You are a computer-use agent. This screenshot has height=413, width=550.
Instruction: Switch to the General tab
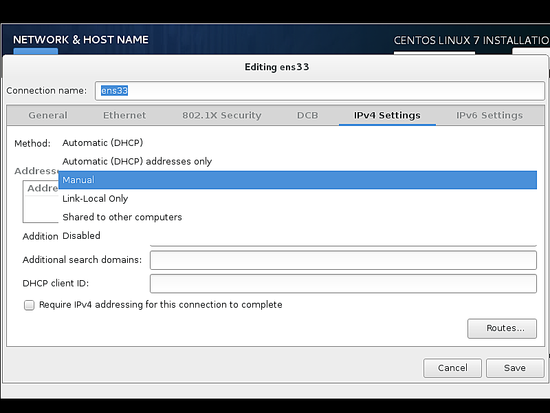click(48, 115)
